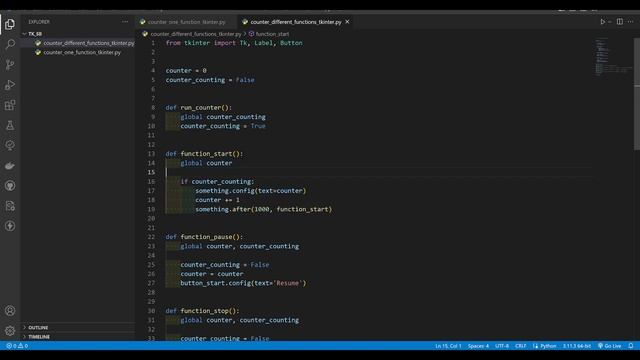The width and height of the screenshot is (640, 360).
Task: Open the Manage settings gear
Action: click(x=10, y=331)
